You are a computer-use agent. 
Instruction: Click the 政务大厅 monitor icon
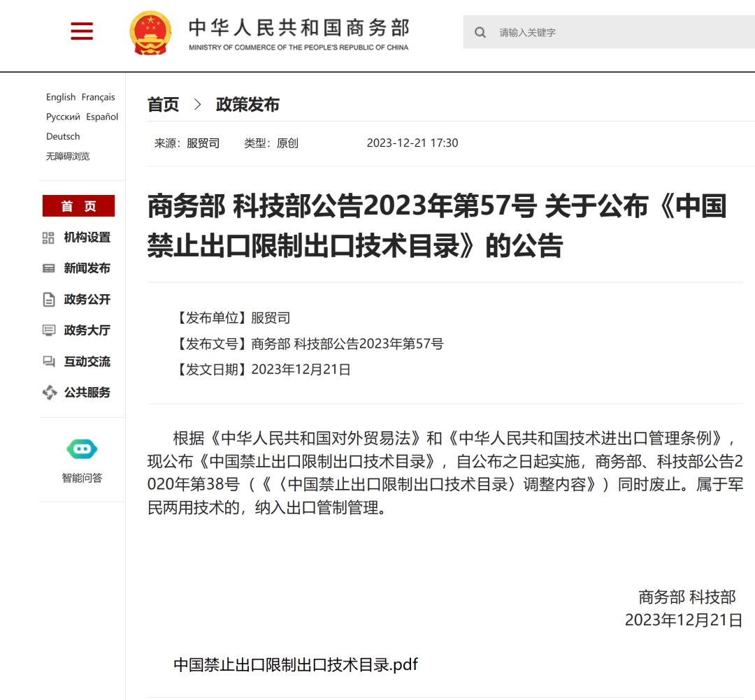pyautogui.click(x=49, y=330)
